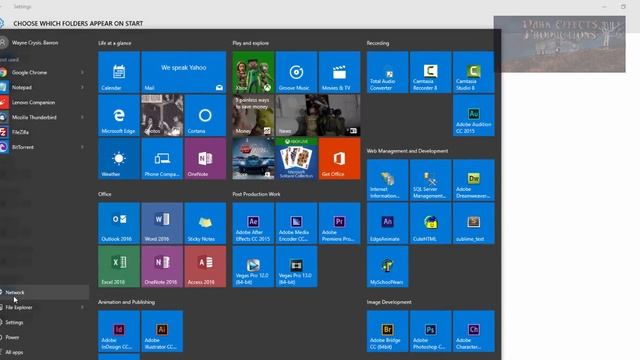Click Web Management and Development group title
640x360 pixels.
[407, 151]
